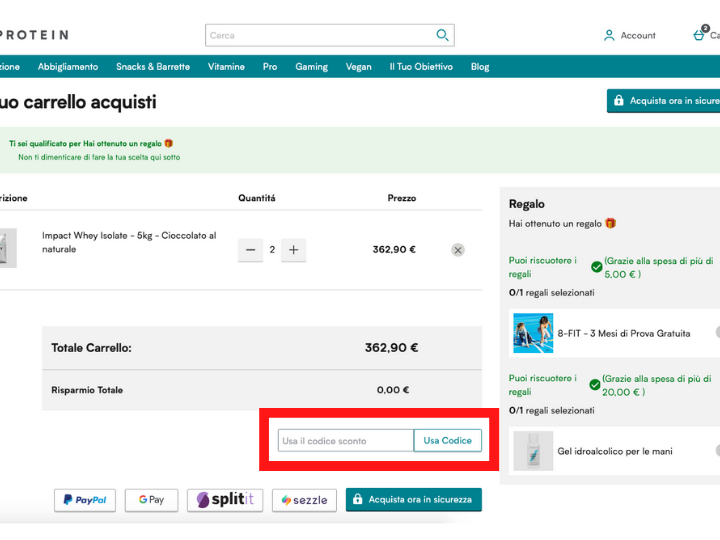
Task: Open the Abbigliamento menu
Action: (68, 67)
